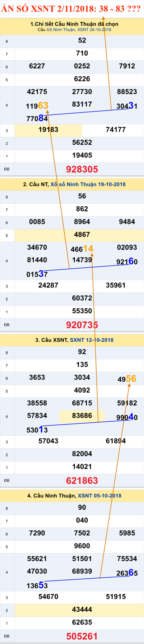
Task: Click special prize number 621863
Action: [x=82, y=481]
